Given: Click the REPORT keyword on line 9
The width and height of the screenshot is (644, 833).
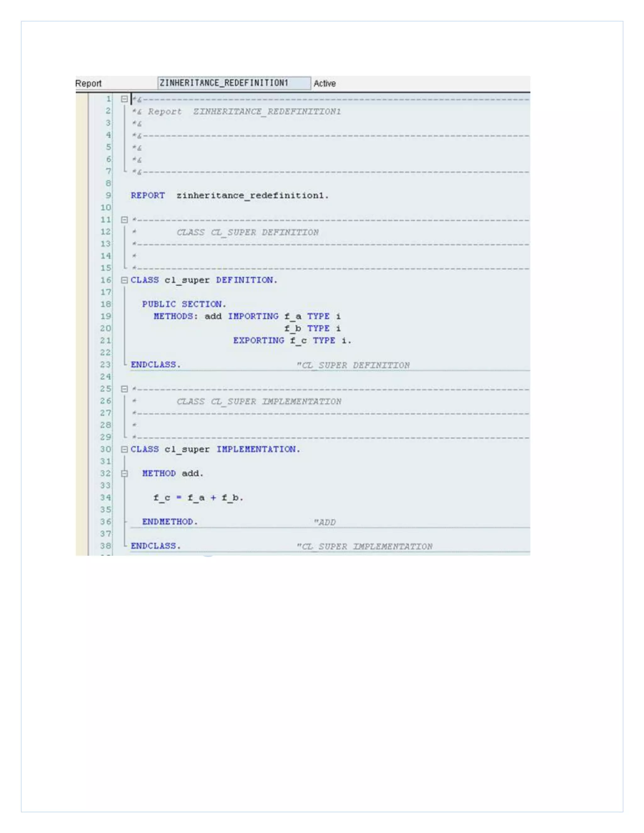Looking at the screenshot, I should [148, 195].
